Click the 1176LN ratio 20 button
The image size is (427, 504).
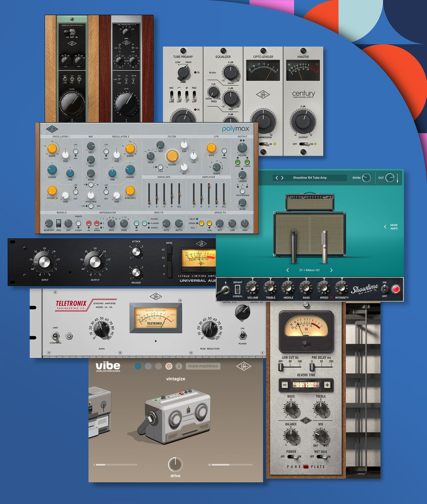click(x=169, y=250)
